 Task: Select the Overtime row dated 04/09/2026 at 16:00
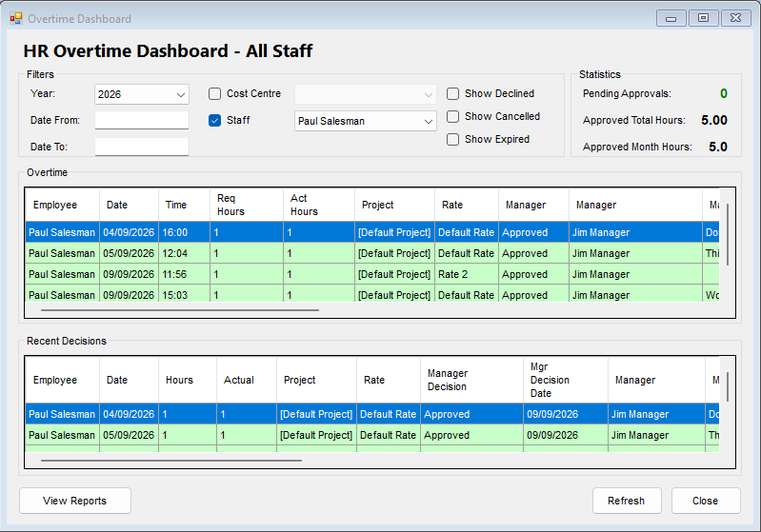pyautogui.click(x=372, y=232)
